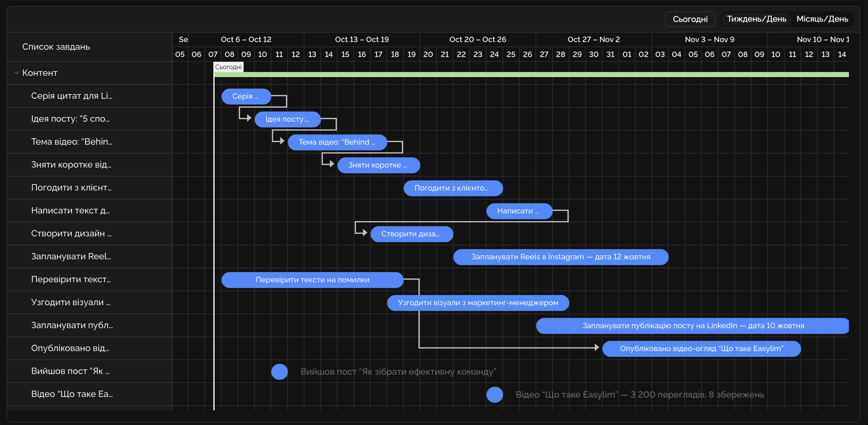Click the arrowhead entering Опубліковано відео-огляд bar
The image size is (868, 425).
(597, 347)
